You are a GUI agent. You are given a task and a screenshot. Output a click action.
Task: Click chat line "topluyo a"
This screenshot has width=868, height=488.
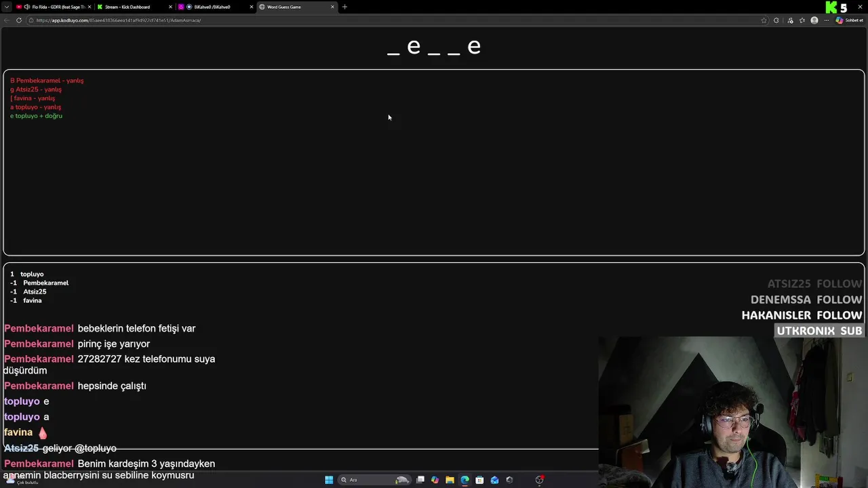coord(26,418)
